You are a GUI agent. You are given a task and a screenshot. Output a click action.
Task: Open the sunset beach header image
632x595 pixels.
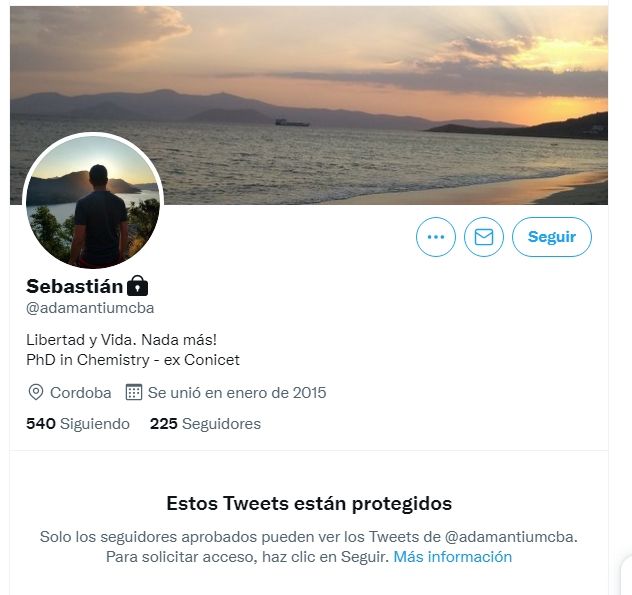click(x=309, y=105)
